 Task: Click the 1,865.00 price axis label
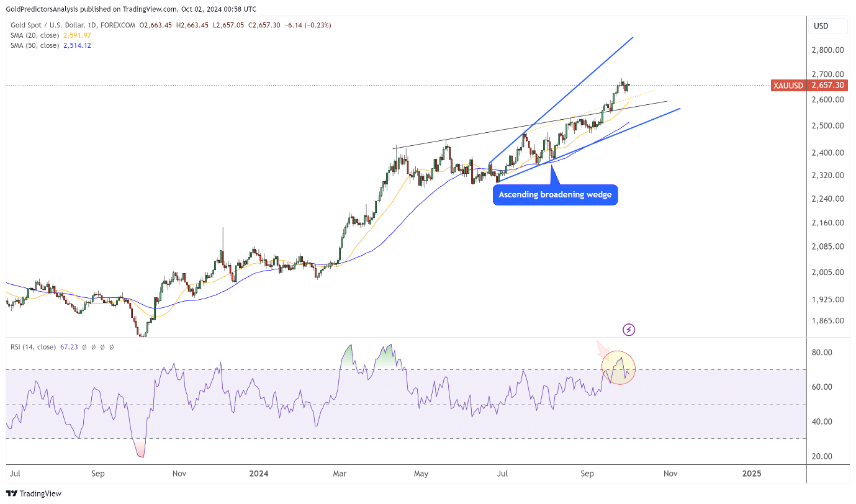pos(829,321)
